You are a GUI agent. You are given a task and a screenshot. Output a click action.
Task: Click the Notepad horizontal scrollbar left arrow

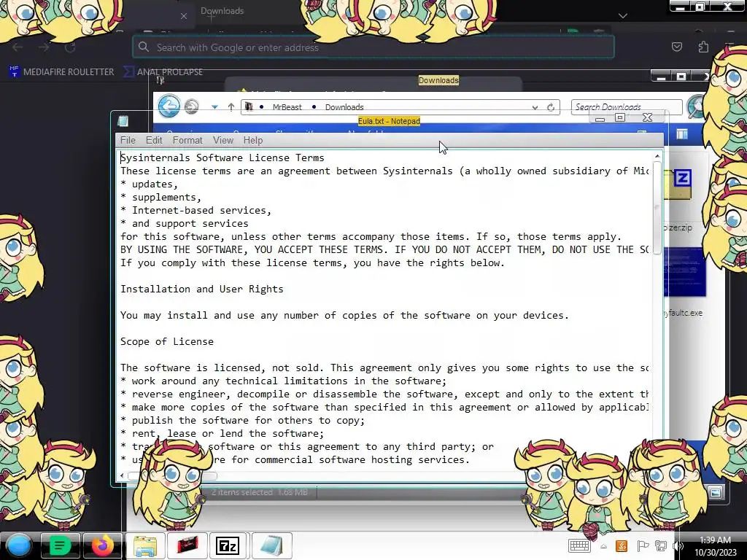click(x=123, y=475)
